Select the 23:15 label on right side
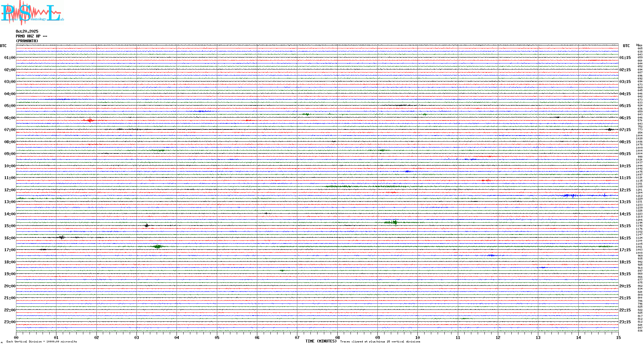Screen dimensions: 644x346 point(625,322)
